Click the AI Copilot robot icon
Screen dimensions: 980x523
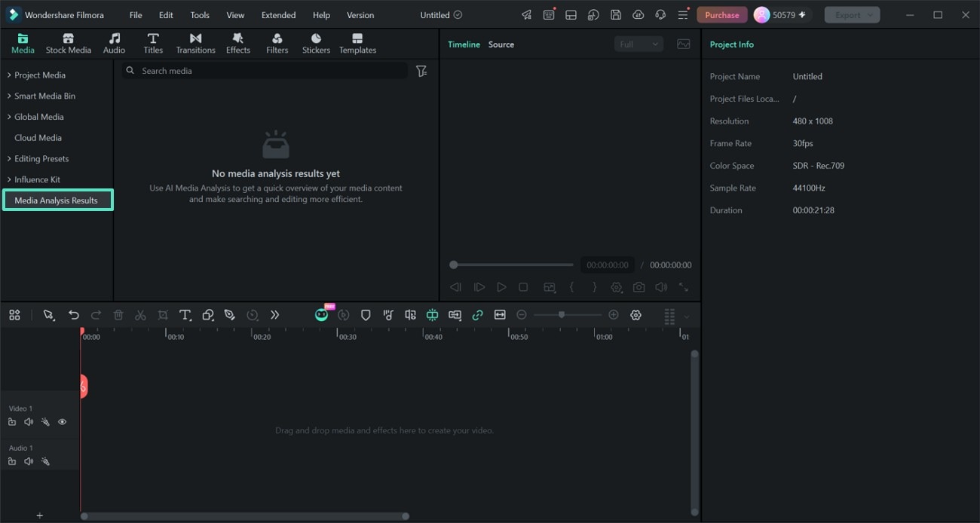[x=322, y=315]
